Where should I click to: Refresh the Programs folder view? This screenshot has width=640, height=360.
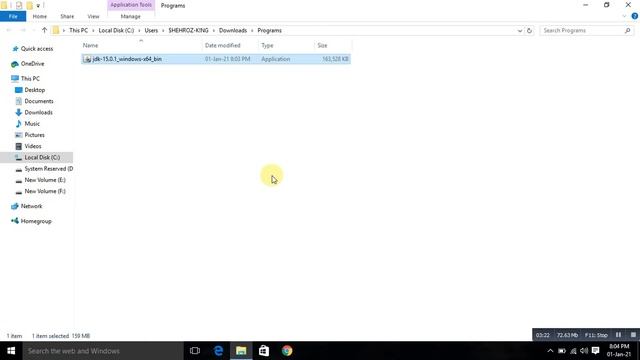coord(529,31)
